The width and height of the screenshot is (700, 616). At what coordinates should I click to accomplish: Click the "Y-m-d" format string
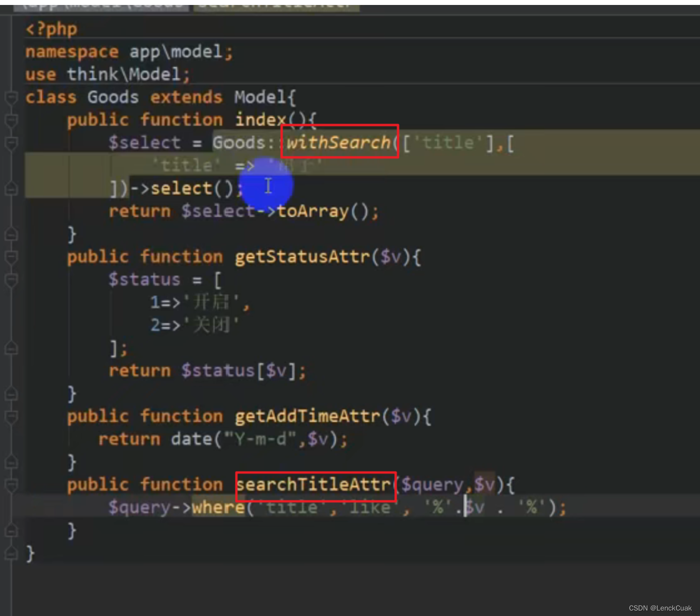click(x=260, y=439)
